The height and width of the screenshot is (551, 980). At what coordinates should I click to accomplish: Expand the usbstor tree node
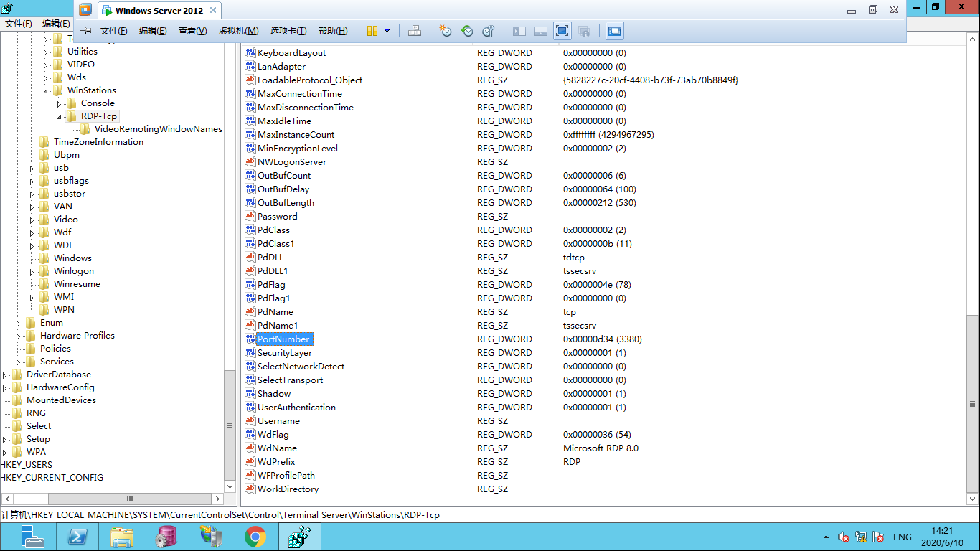pyautogui.click(x=32, y=194)
